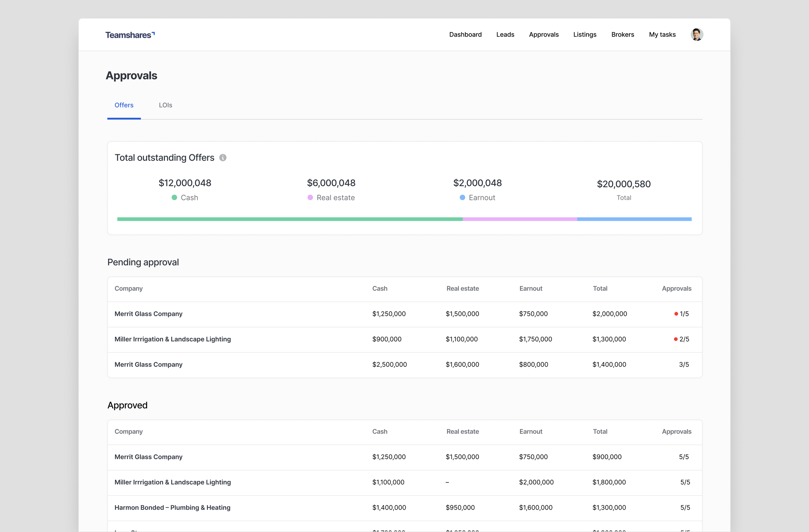Open the user profile avatar
809x532 pixels.
coord(696,35)
